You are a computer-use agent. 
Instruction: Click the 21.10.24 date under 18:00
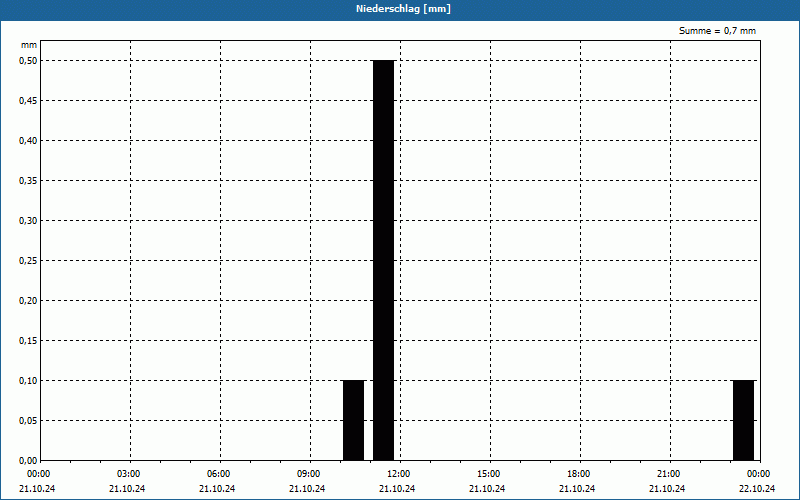coord(577,489)
